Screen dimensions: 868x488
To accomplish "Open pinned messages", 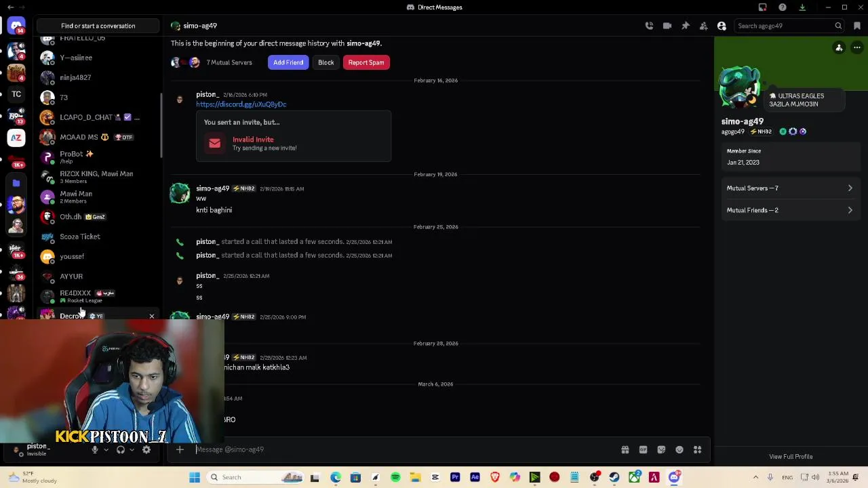I will click(686, 26).
